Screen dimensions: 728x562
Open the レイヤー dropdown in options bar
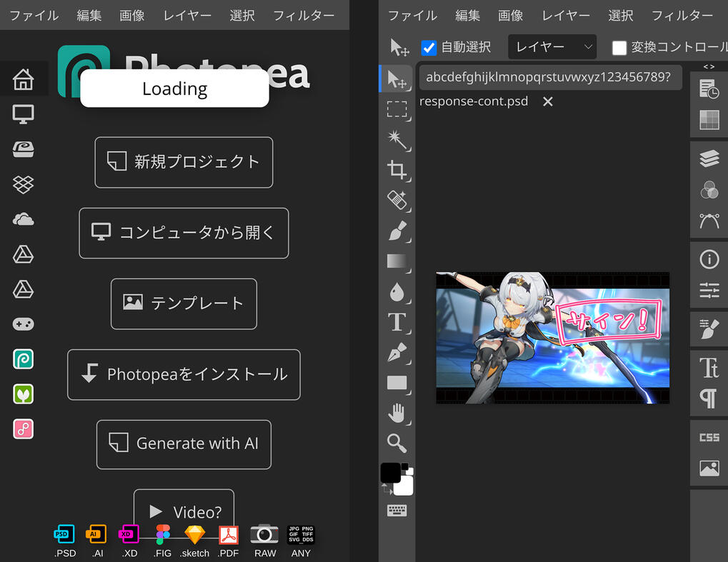pos(552,47)
